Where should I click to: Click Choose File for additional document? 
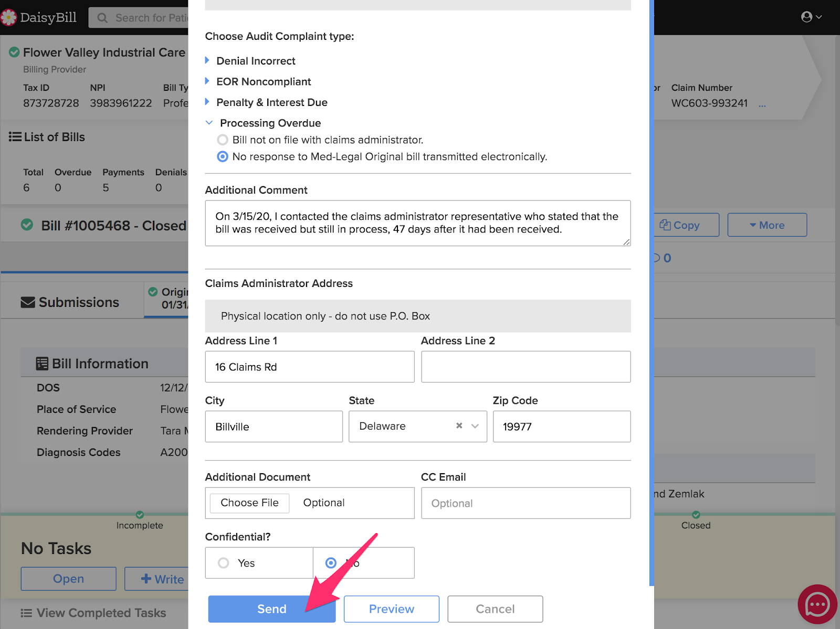tap(250, 503)
